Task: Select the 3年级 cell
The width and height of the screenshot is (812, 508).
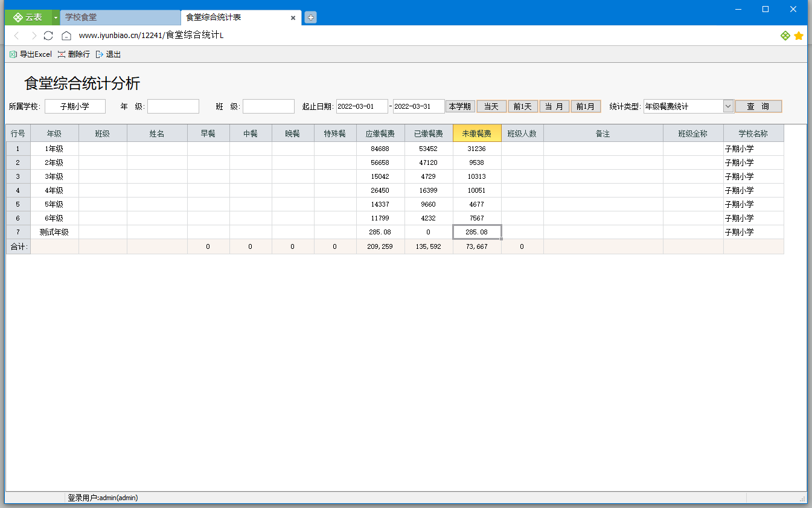Action: point(54,176)
